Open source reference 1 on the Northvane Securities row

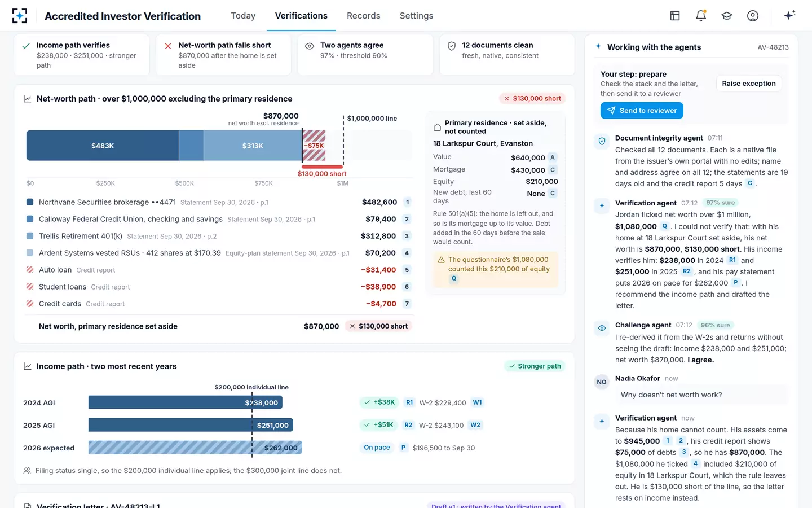(408, 202)
